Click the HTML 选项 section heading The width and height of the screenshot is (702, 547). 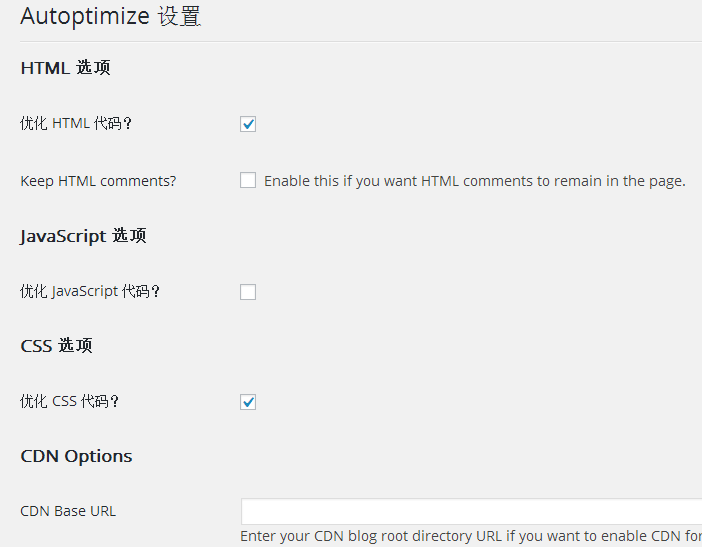pos(65,69)
